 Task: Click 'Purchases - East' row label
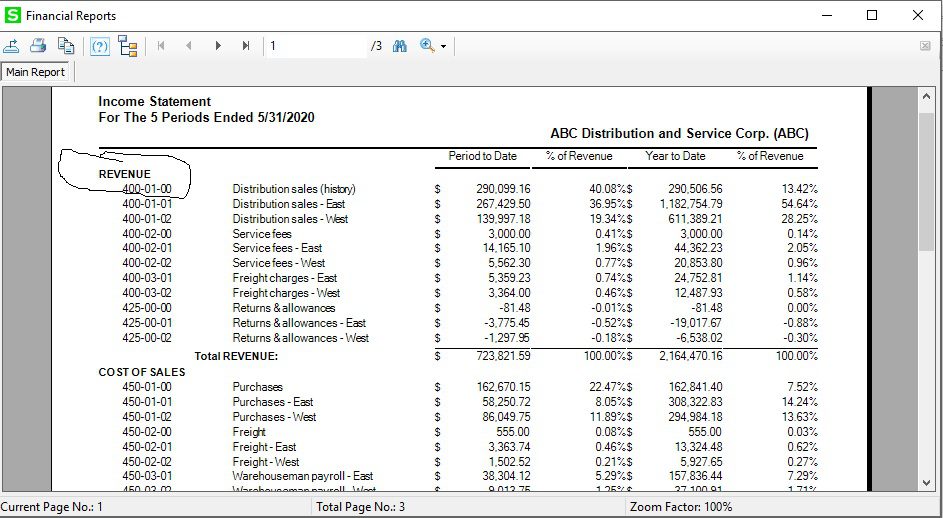click(273, 402)
